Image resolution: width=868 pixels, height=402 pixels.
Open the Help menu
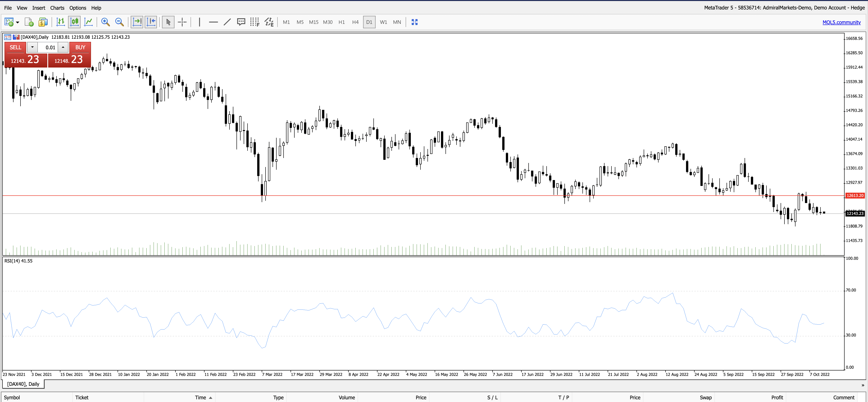click(x=96, y=8)
